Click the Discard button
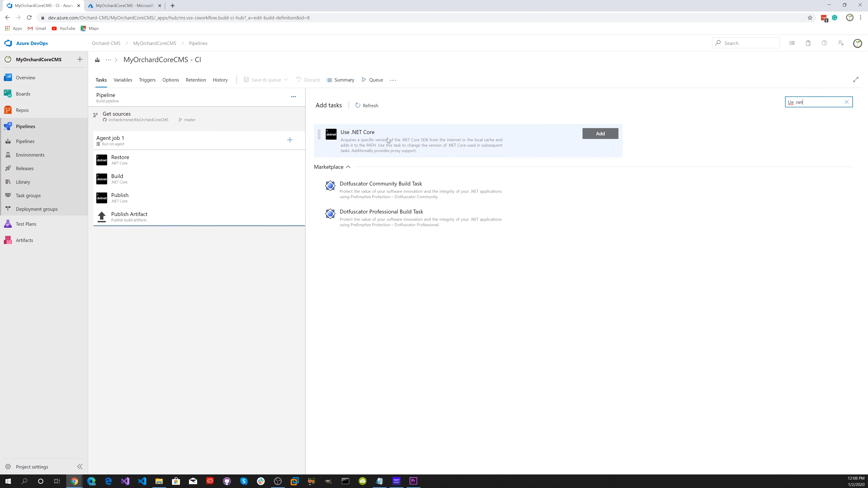 [308, 80]
